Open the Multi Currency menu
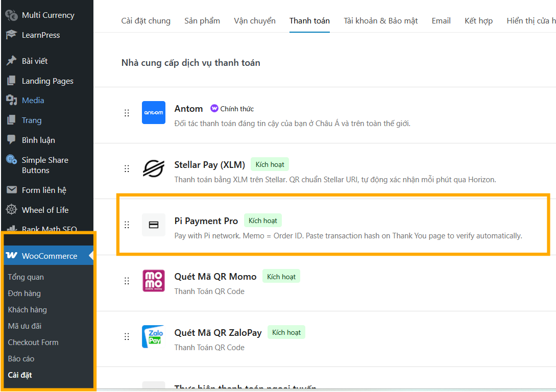This screenshot has width=556, height=392. coord(47,15)
